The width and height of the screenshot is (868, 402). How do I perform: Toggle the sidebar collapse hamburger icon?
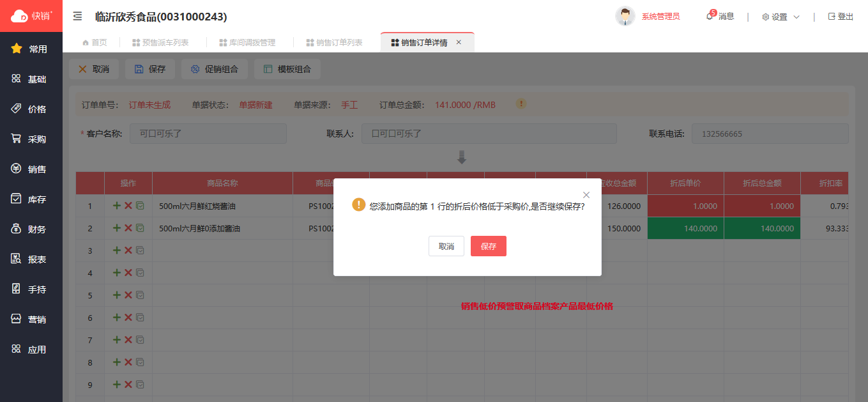click(x=77, y=16)
